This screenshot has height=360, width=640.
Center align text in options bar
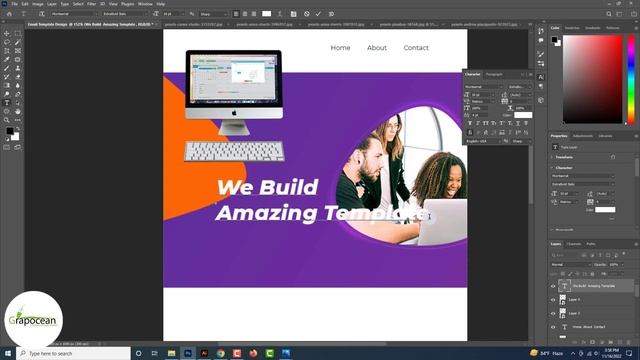pos(245,14)
